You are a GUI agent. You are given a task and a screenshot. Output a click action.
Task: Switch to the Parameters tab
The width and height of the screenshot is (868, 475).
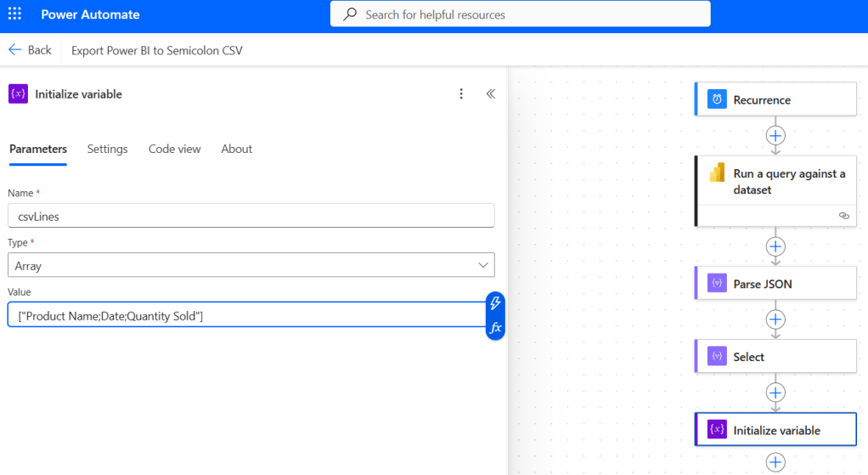[38, 149]
